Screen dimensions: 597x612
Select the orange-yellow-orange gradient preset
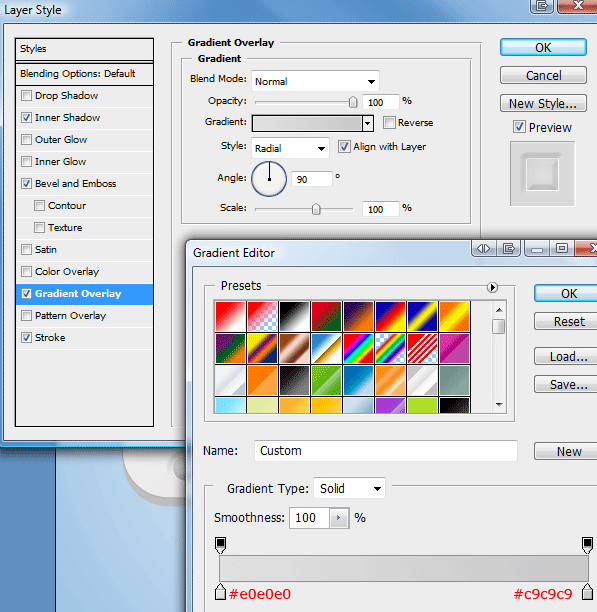(x=454, y=317)
